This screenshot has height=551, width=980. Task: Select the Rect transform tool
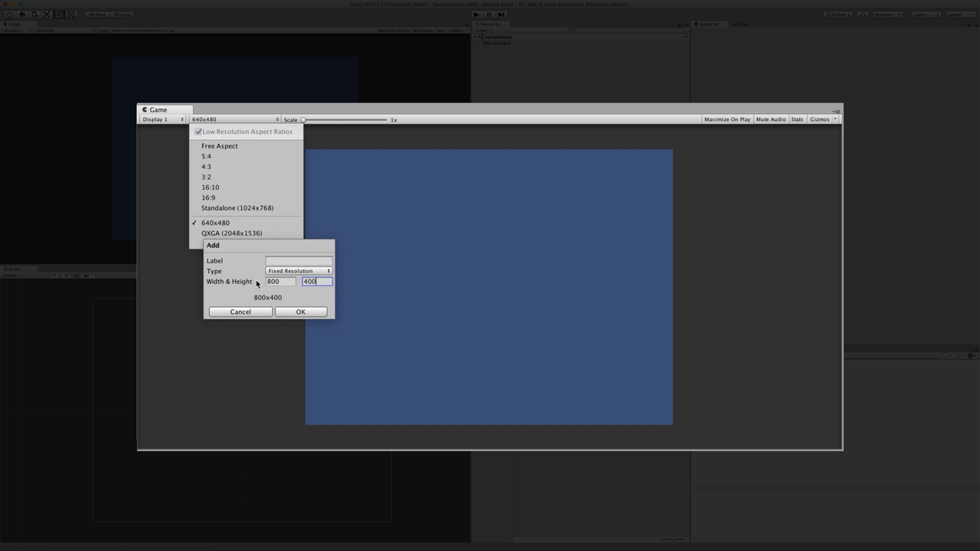click(58, 15)
